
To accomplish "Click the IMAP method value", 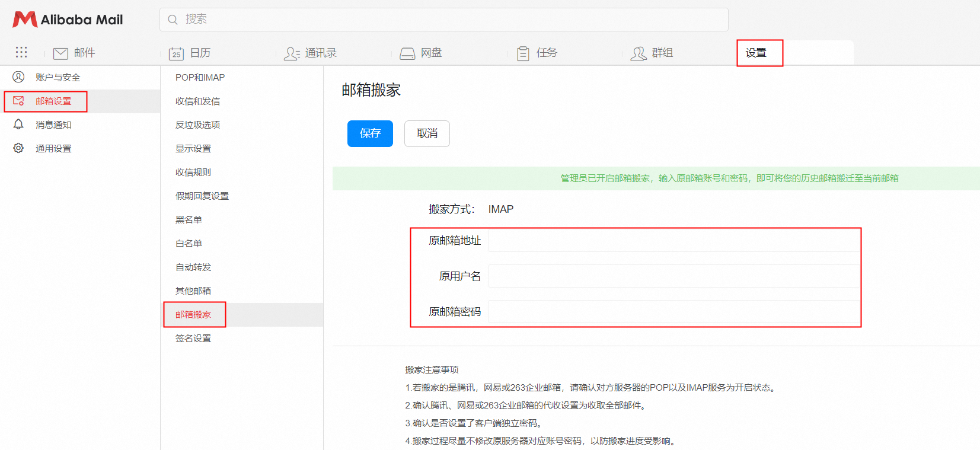I will click(501, 209).
